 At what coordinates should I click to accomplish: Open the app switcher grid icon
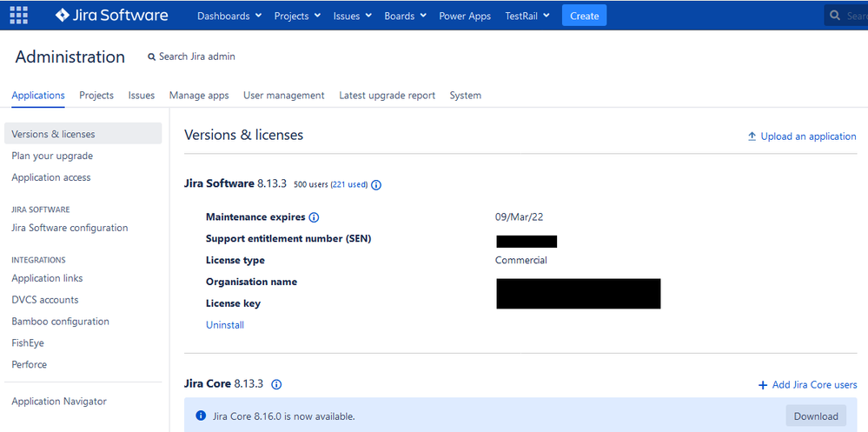pyautogui.click(x=18, y=16)
